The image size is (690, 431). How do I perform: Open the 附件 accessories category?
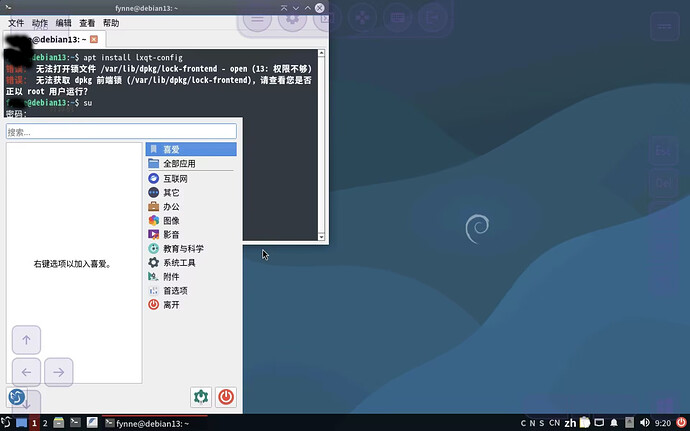191,277
